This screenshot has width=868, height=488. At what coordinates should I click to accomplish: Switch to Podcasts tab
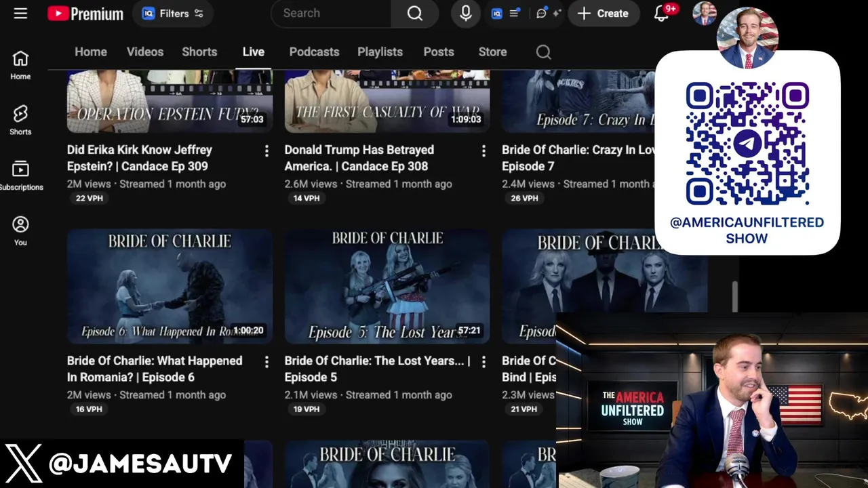click(314, 52)
